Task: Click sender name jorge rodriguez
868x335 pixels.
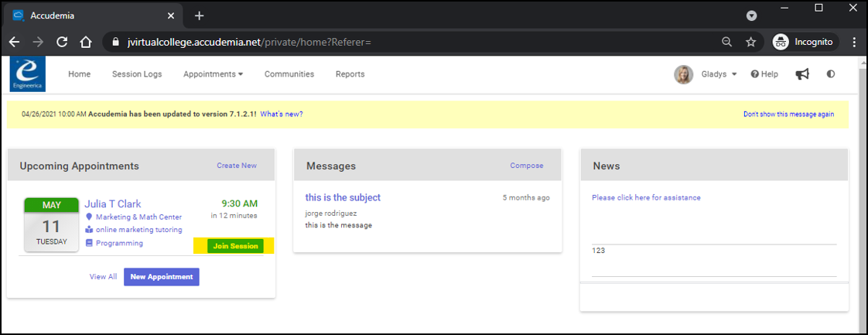Action: [x=331, y=214]
